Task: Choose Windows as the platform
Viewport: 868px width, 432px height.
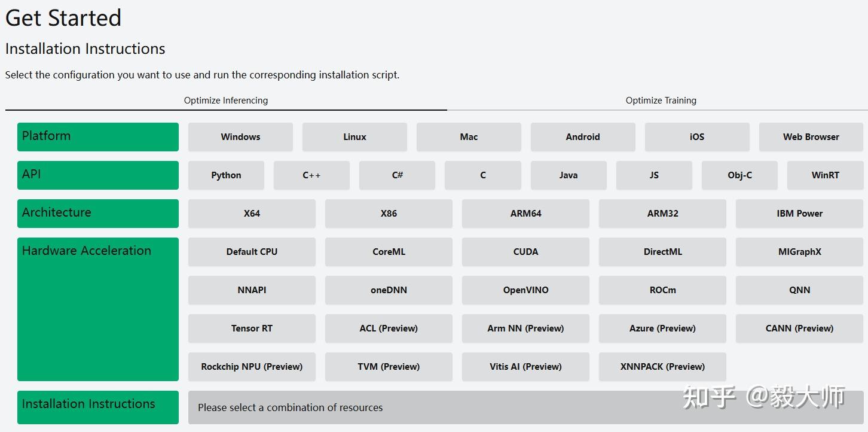Action: coord(240,137)
